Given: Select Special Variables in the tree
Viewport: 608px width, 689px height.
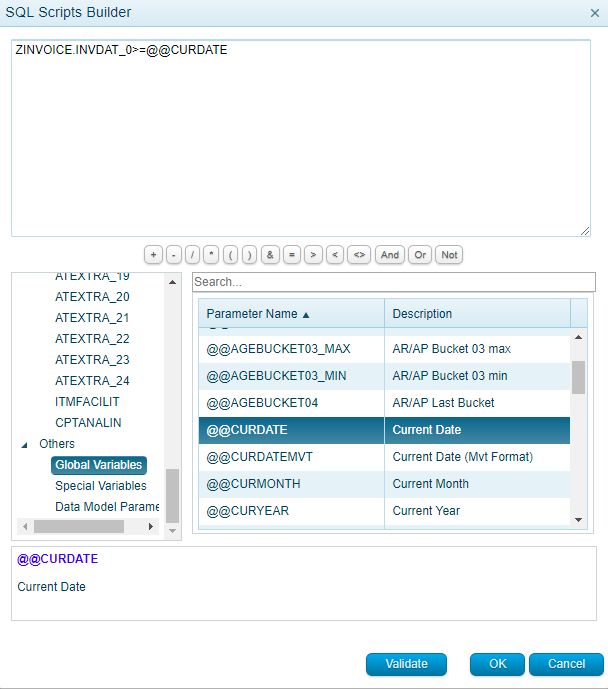Looking at the screenshot, I should pyautogui.click(x=100, y=486).
